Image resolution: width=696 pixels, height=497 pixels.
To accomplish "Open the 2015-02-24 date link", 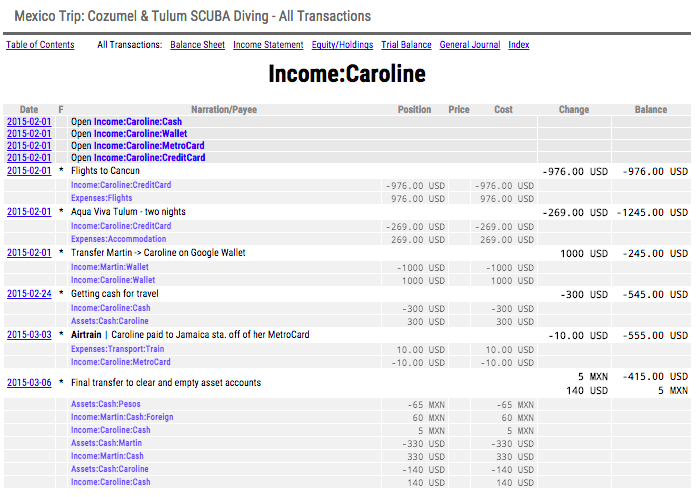I will (29, 294).
